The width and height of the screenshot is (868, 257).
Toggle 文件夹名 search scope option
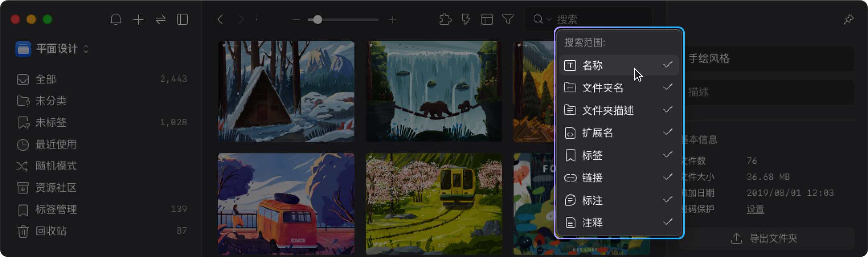[619, 88]
